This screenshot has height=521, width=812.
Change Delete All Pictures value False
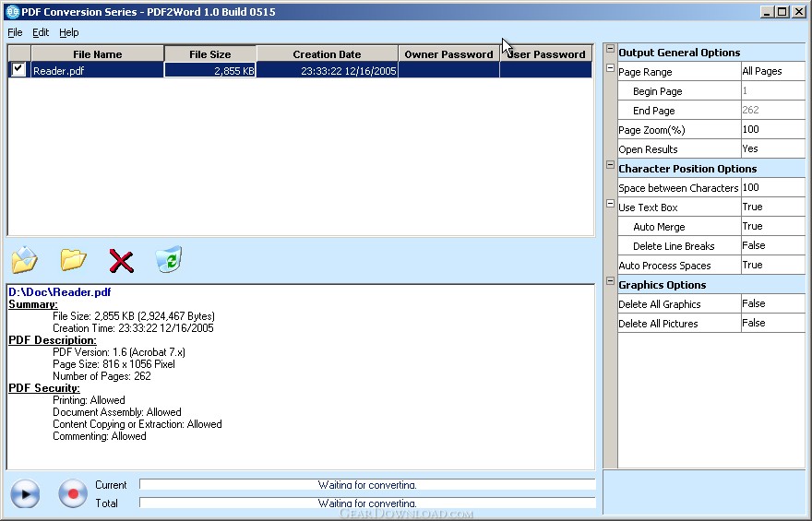coord(772,324)
